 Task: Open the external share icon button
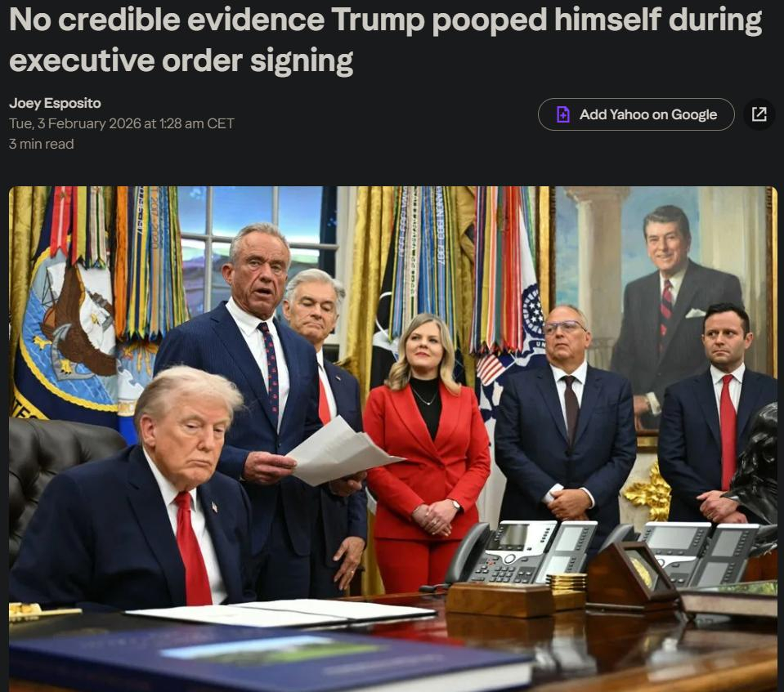click(x=759, y=114)
